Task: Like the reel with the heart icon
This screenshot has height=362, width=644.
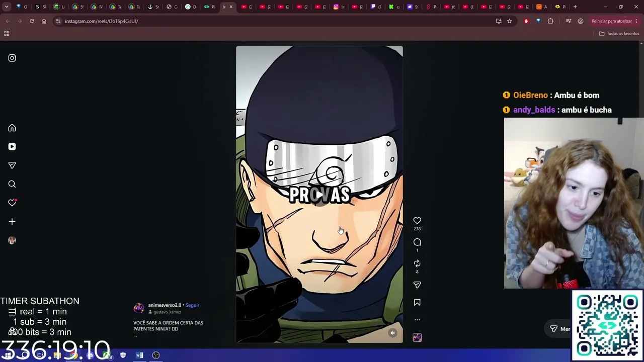Action: pos(417,221)
